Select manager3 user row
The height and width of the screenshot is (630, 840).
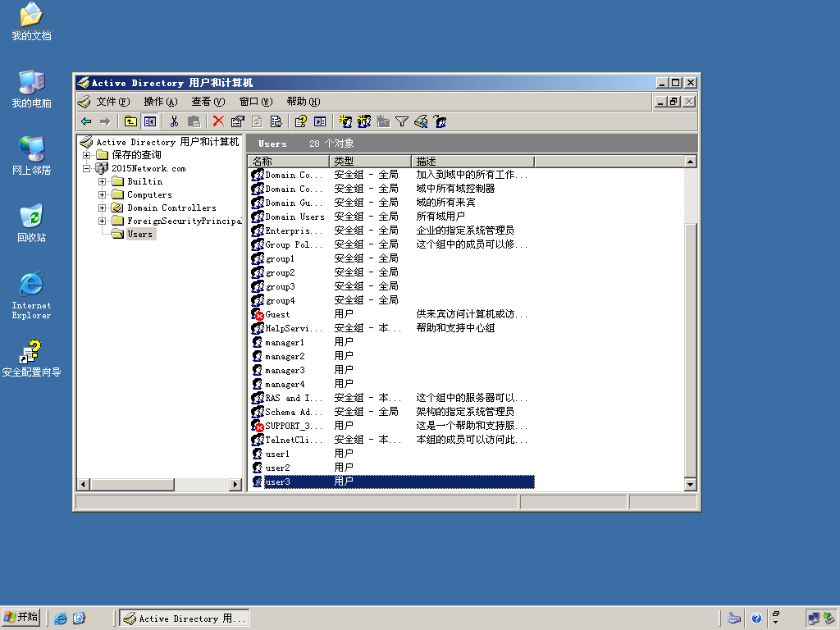point(392,370)
